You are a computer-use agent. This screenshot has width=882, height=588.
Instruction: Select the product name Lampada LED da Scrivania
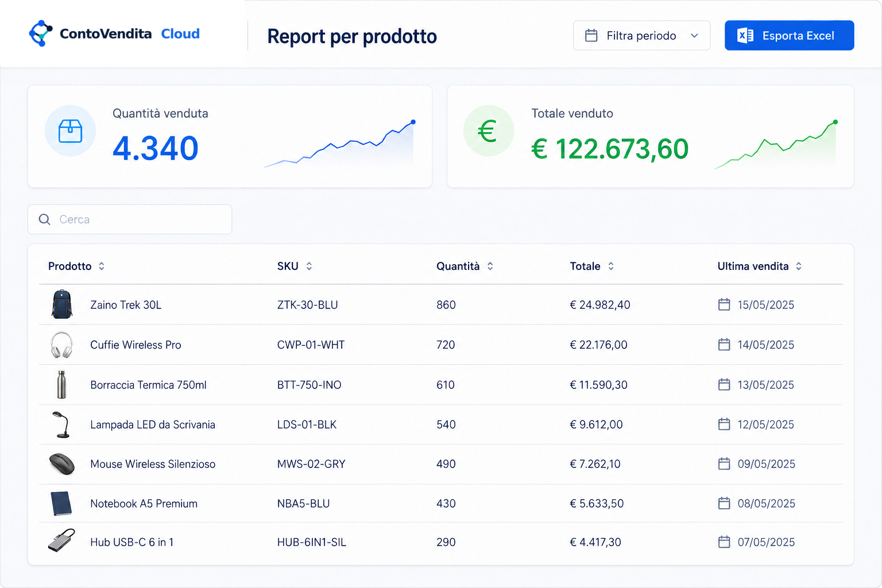[153, 424]
